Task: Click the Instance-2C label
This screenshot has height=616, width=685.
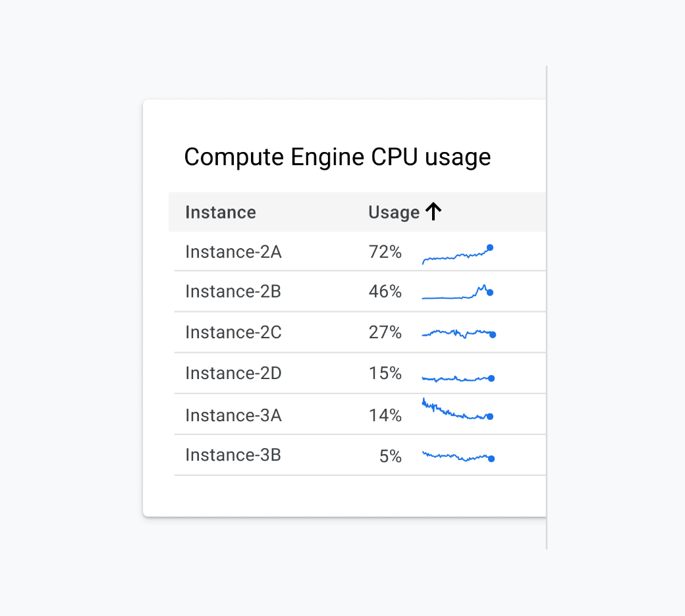Action: point(233,332)
